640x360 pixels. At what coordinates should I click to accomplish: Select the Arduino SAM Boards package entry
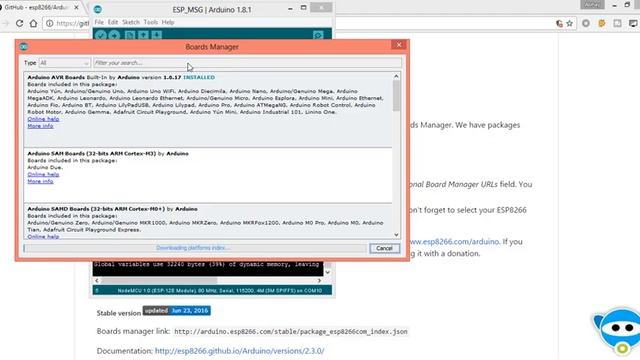(208, 176)
